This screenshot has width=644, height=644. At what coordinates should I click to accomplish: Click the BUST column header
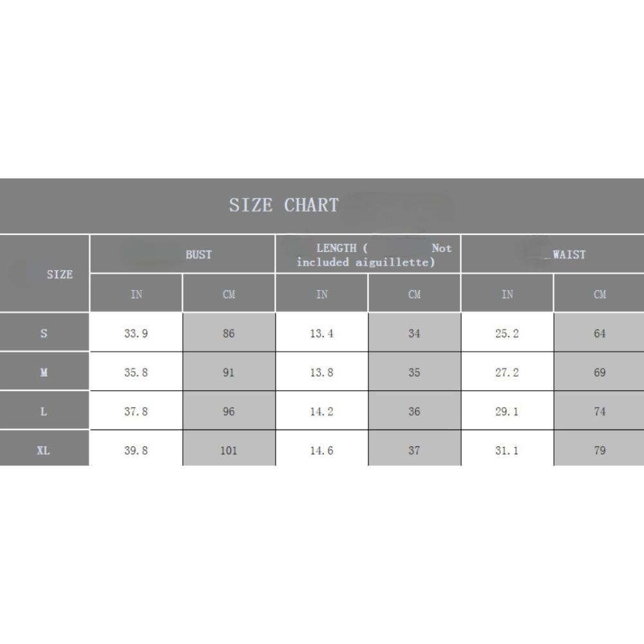[x=198, y=254]
